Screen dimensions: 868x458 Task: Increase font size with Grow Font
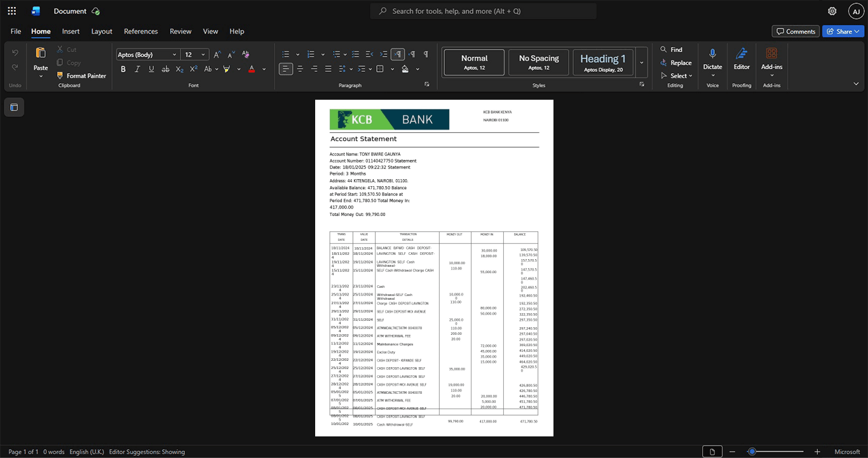217,54
